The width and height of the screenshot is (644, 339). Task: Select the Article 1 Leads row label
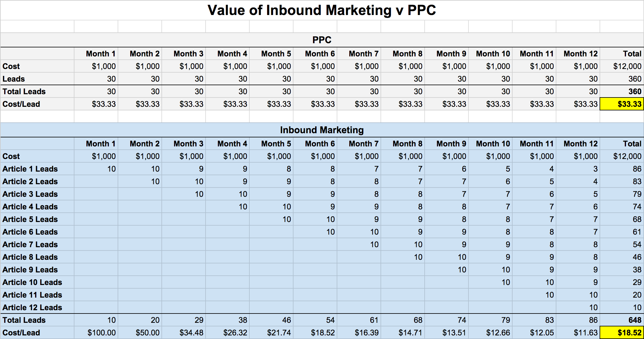click(x=30, y=169)
